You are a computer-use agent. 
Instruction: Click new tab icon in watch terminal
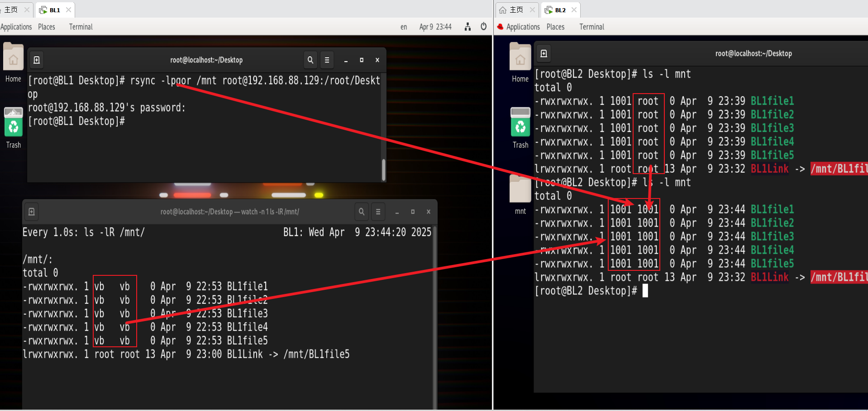31,212
